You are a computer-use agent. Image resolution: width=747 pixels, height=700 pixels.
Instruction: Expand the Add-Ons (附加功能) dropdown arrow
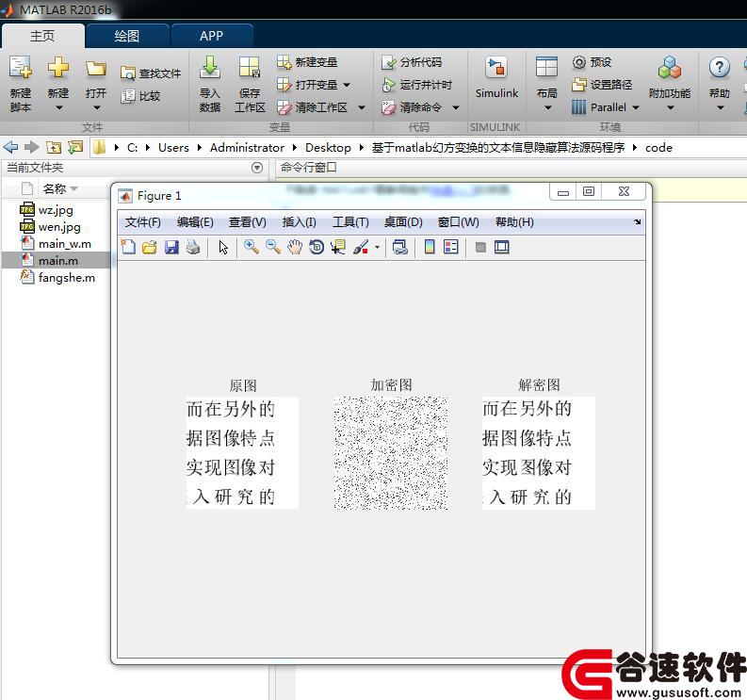click(671, 107)
